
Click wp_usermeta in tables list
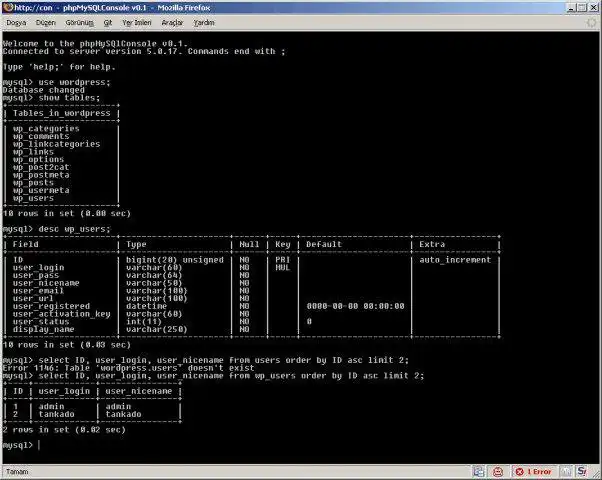tap(41, 190)
